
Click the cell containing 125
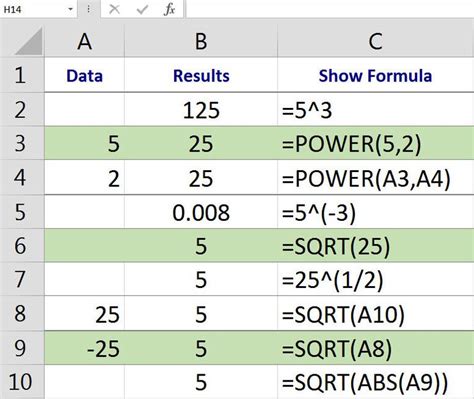click(x=201, y=110)
